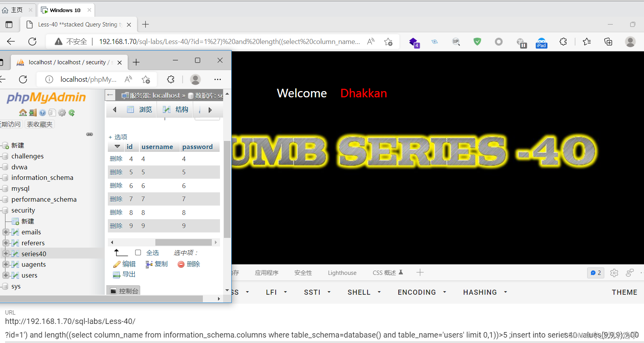Click the green shield extension icon
This screenshot has width=644, height=343.
click(x=477, y=42)
